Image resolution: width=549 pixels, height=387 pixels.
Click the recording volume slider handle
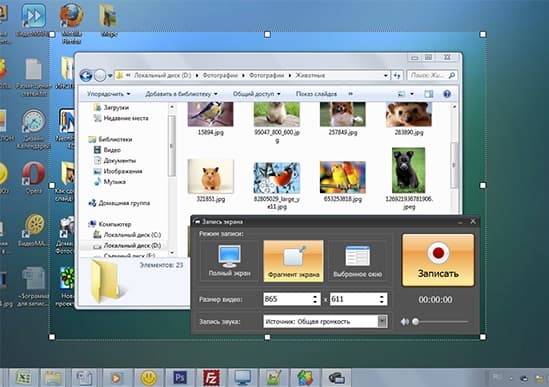pos(416,322)
